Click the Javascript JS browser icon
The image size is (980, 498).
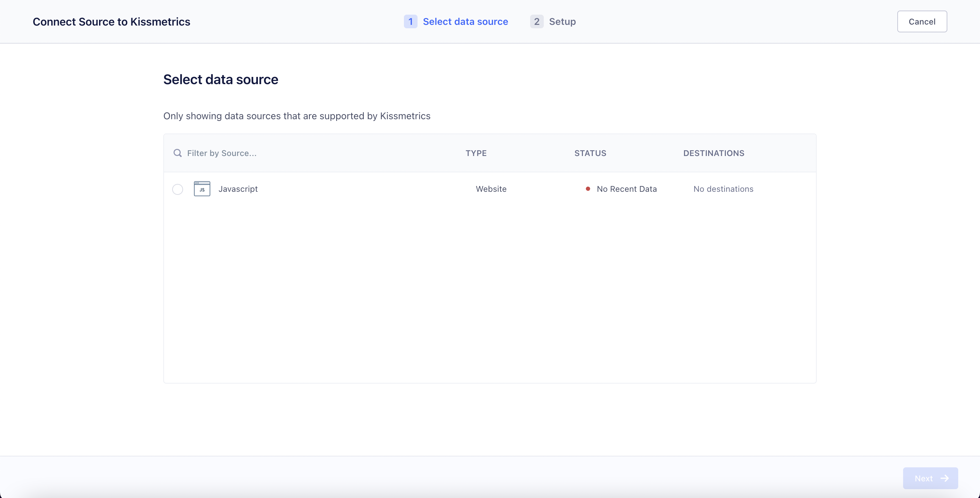point(202,189)
